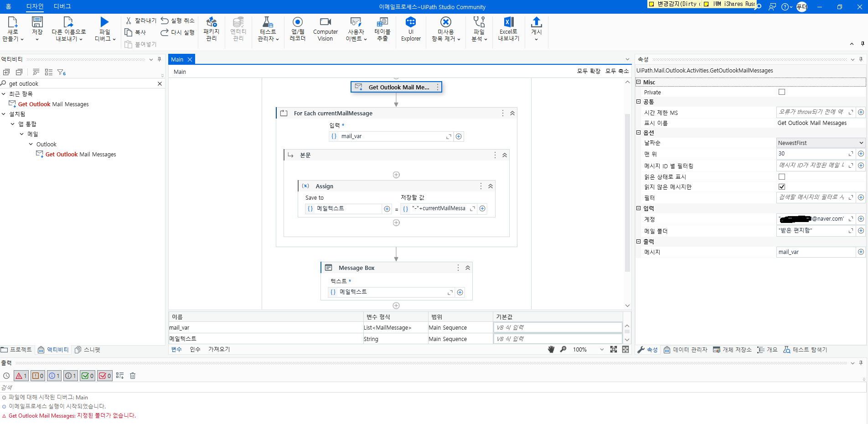Image resolution: width=868 pixels, height=424 pixels.
Task: Expand all activities tree icon
Action: point(6,72)
